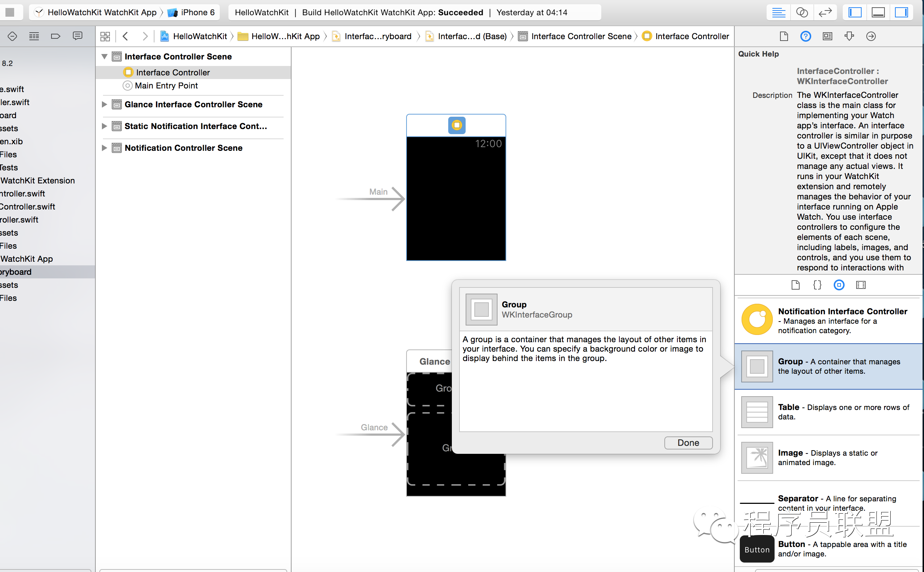Expand the Notification Controller Scene
The height and width of the screenshot is (572, 924).
click(x=104, y=148)
